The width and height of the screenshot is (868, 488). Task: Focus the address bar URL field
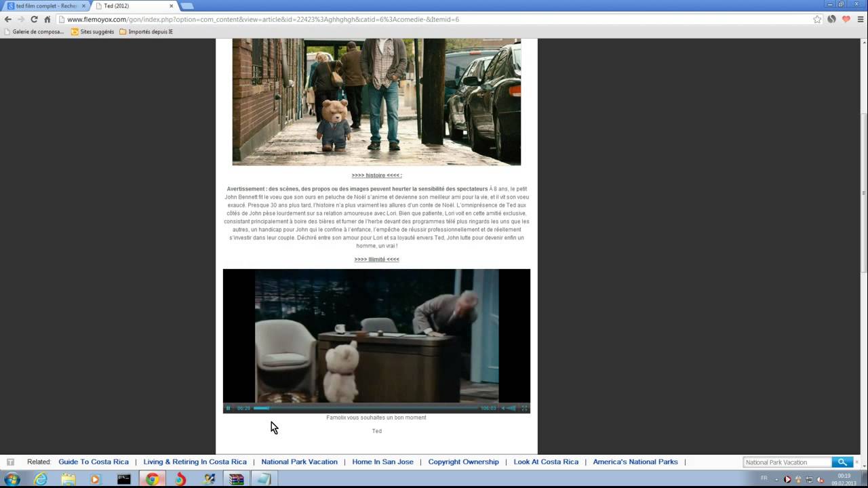coord(434,19)
